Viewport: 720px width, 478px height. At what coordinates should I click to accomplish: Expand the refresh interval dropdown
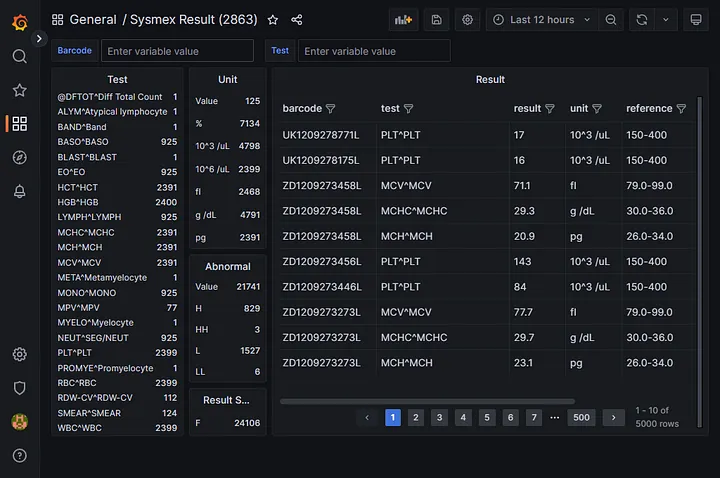(x=667, y=20)
